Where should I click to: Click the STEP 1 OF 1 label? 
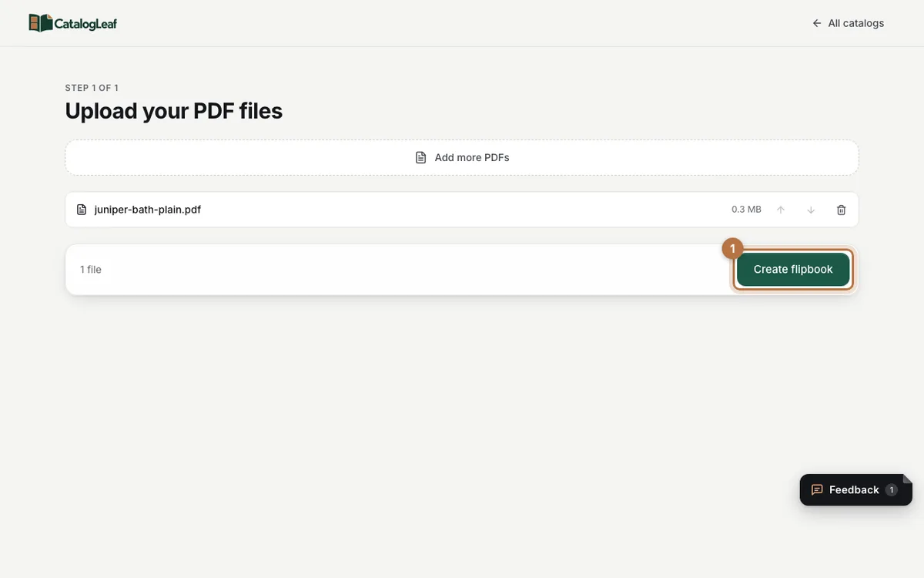[92, 88]
